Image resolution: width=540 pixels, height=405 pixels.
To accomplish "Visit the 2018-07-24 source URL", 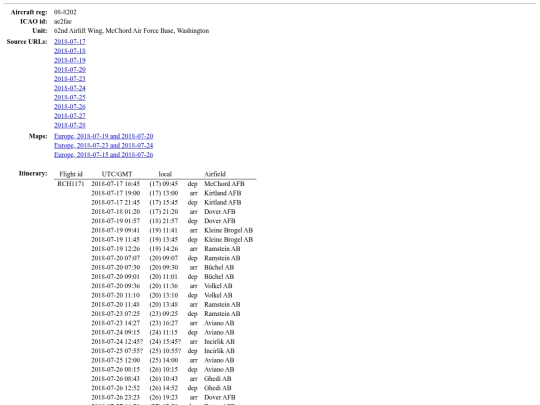I will tap(70, 88).
